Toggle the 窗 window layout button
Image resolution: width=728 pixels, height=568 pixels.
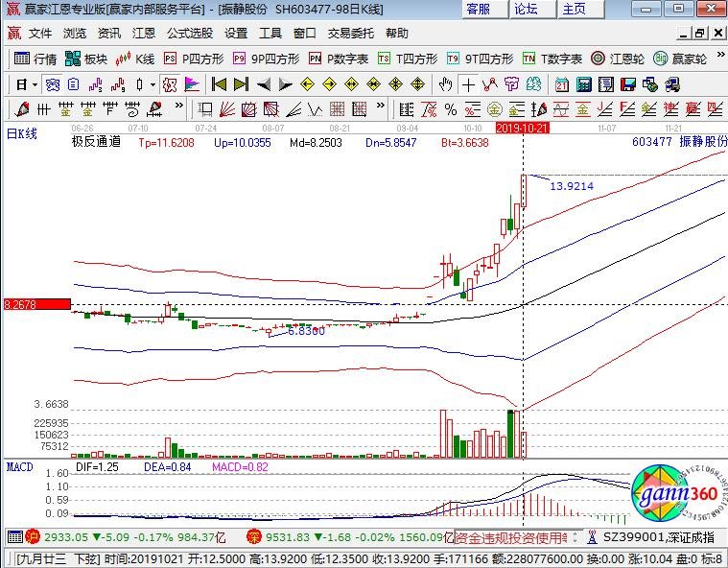(x=53, y=84)
